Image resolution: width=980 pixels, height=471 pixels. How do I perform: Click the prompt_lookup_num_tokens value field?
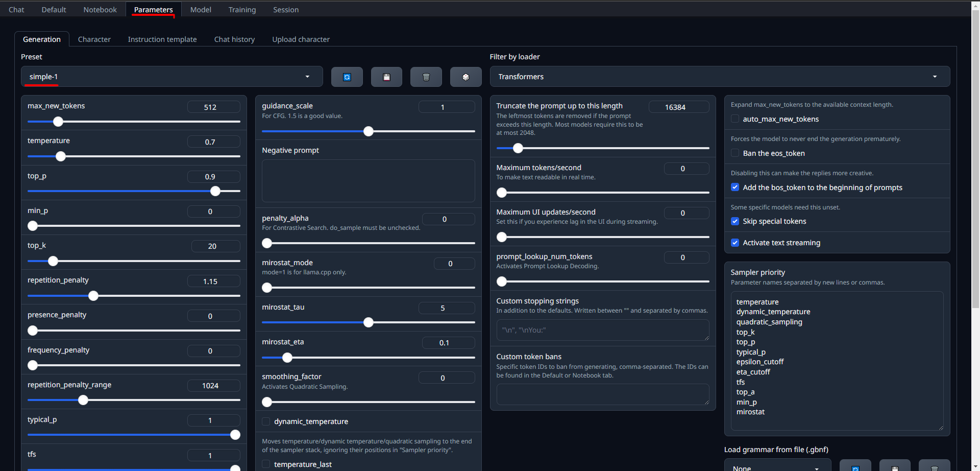687,257
